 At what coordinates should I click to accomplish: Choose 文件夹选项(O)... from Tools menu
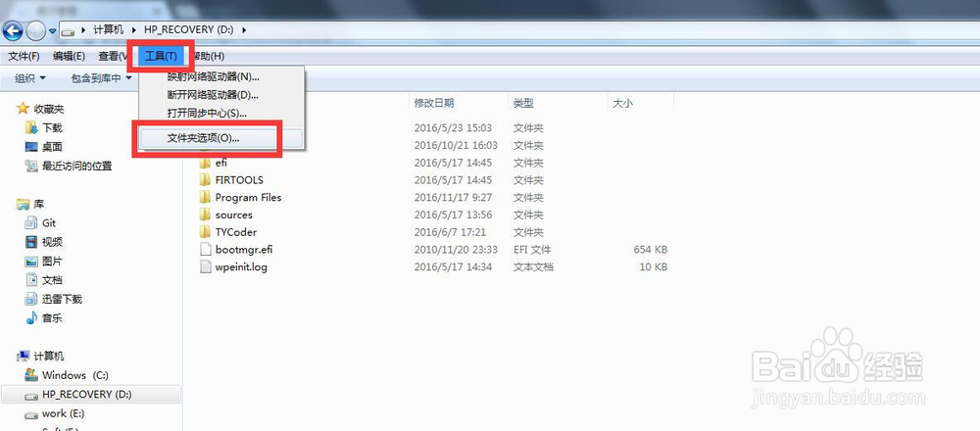click(220, 139)
